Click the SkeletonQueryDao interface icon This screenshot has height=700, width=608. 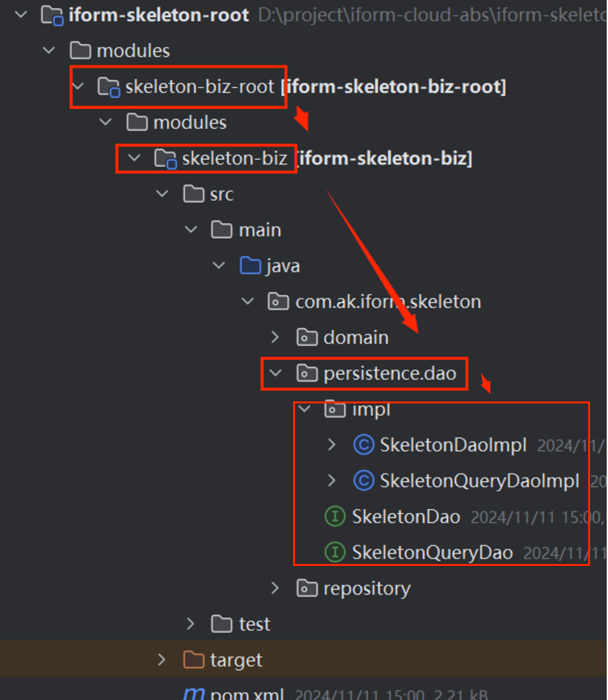pos(335,553)
